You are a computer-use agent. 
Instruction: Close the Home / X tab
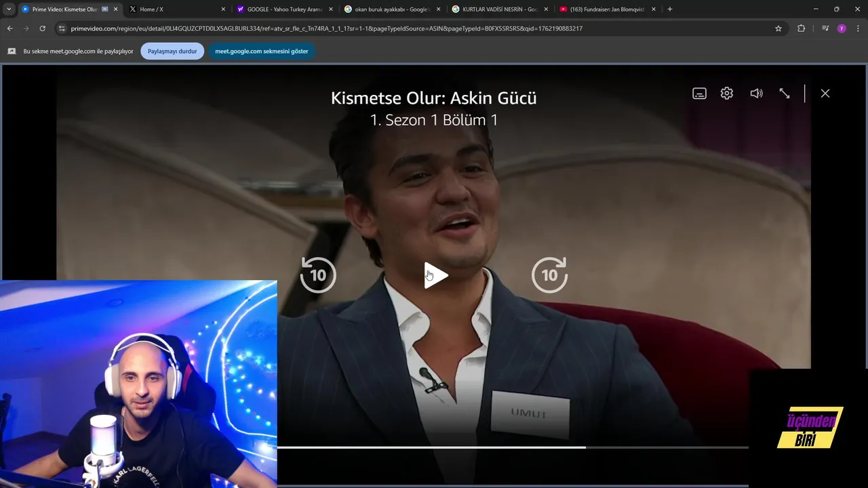point(223,9)
